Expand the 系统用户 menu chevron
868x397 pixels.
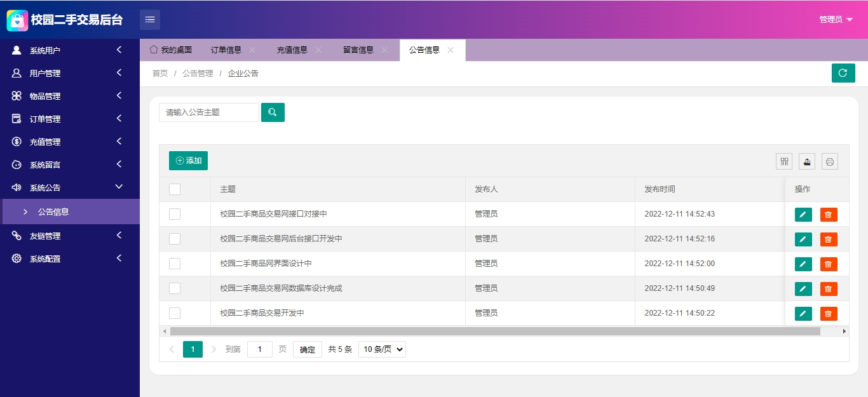point(119,50)
